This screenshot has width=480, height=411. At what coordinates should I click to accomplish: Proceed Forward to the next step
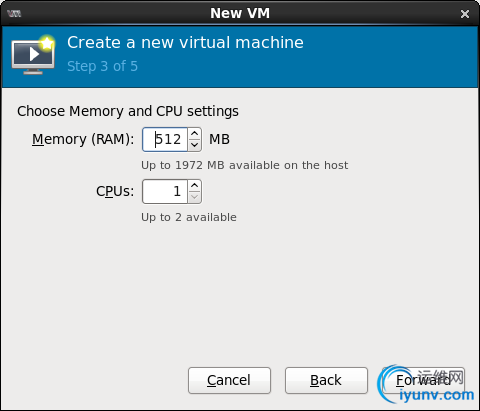[423, 380]
